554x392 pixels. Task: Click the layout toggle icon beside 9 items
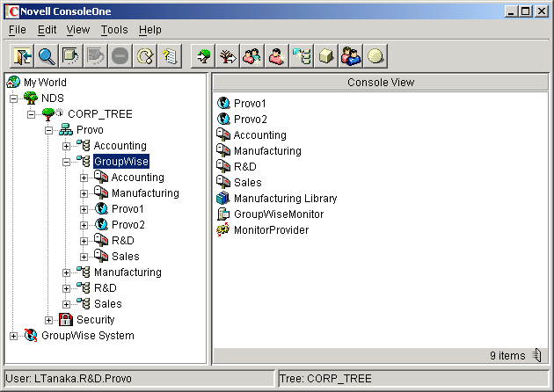pos(536,355)
